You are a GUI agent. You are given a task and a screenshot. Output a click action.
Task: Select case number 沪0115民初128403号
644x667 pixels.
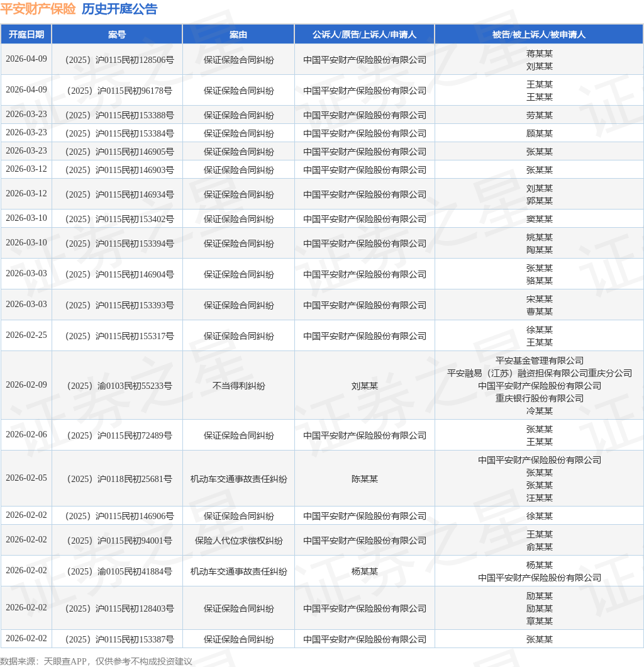(119, 608)
